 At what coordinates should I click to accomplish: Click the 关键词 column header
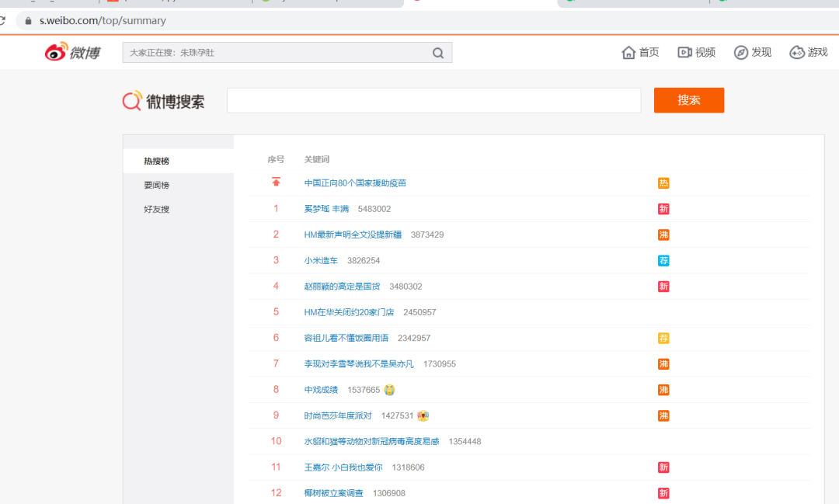point(317,159)
